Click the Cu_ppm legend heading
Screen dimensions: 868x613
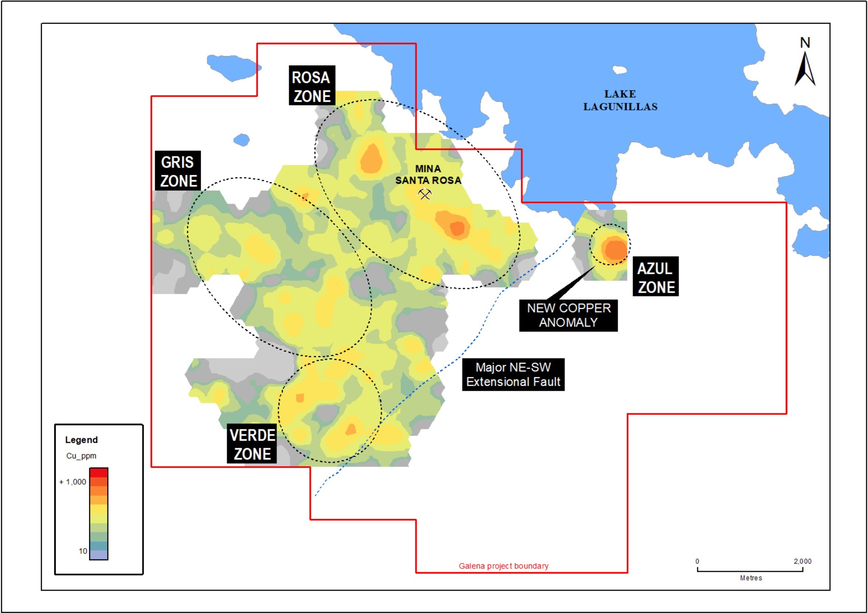81,456
